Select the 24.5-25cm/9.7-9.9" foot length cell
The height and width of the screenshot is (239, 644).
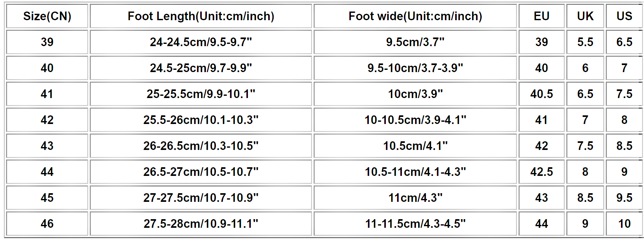pos(201,68)
